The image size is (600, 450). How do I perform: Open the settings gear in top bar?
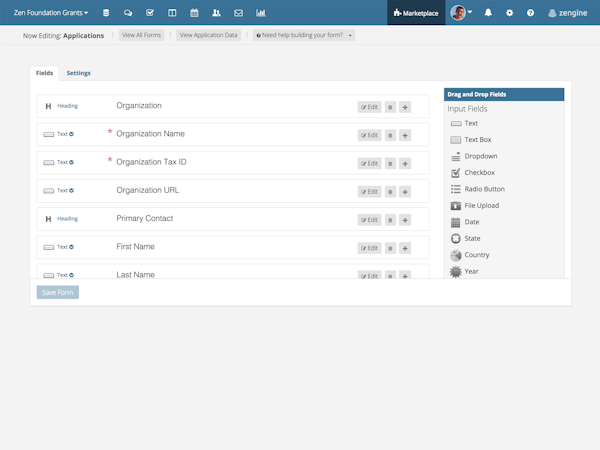[x=509, y=13]
